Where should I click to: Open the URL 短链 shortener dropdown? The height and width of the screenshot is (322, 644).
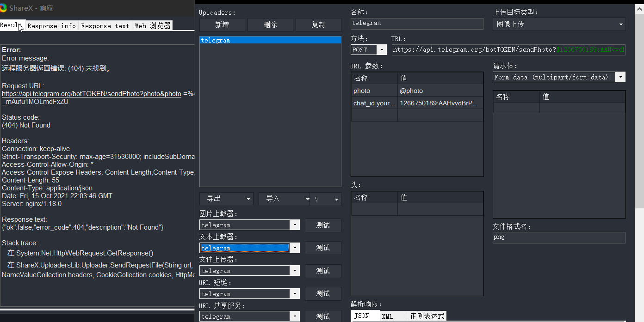[x=295, y=293]
